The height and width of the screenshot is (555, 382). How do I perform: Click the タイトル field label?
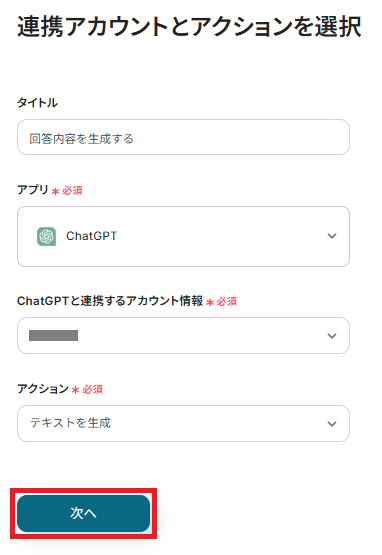37,103
